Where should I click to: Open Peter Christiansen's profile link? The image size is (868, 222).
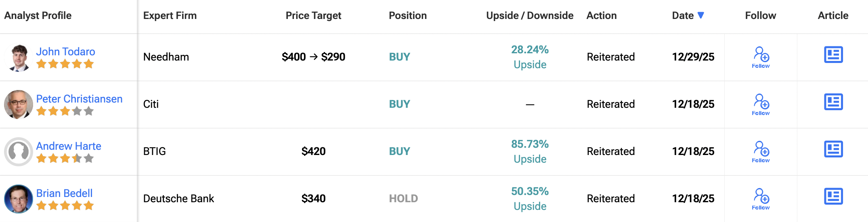(79, 99)
